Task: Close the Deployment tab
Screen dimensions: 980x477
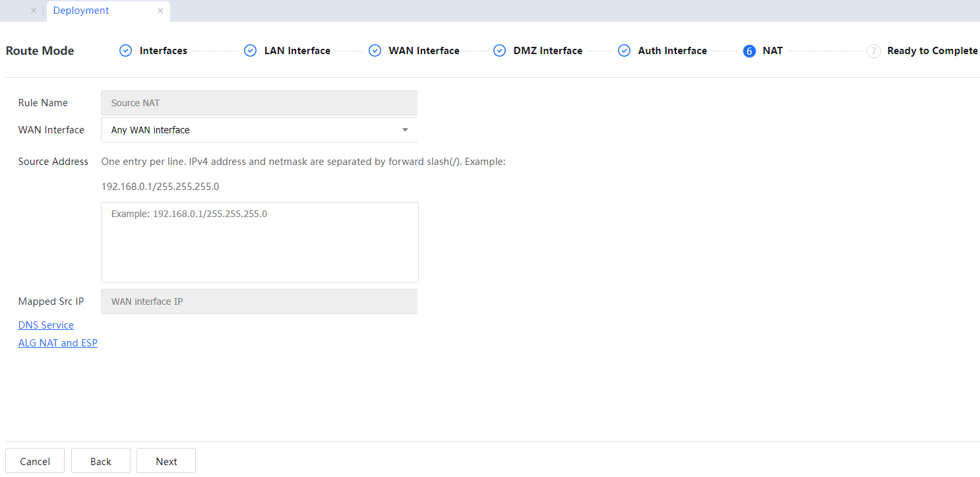Action: [160, 11]
